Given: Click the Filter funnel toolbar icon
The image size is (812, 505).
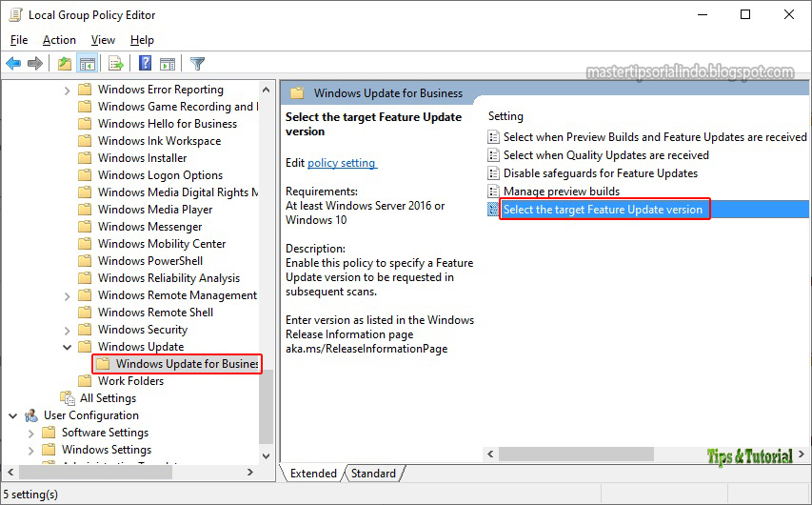Looking at the screenshot, I should point(197,64).
